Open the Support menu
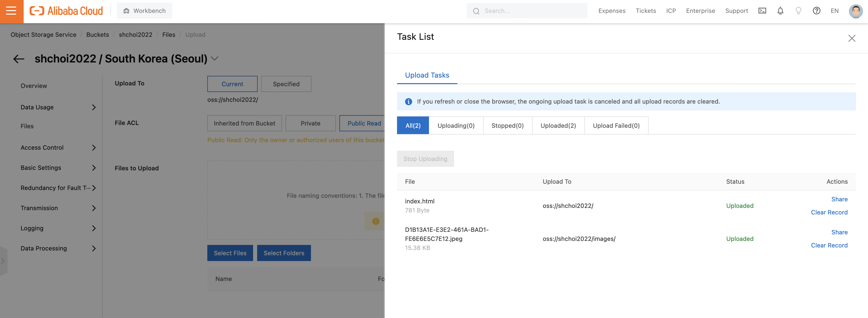The width and height of the screenshot is (868, 318). [736, 11]
